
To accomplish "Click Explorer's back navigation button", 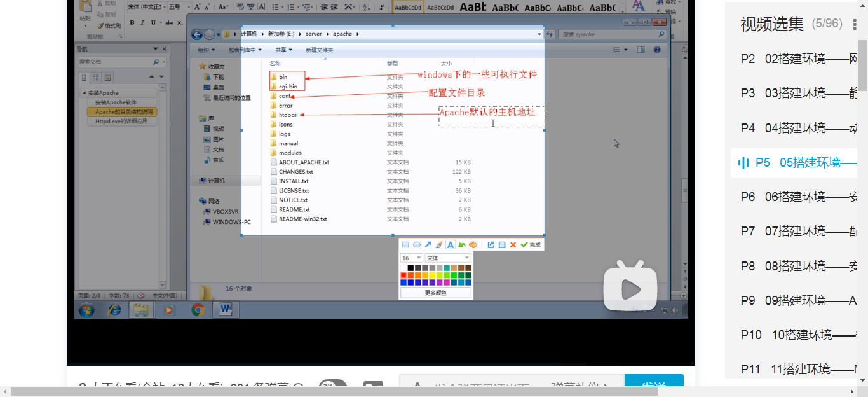I will 196,34.
